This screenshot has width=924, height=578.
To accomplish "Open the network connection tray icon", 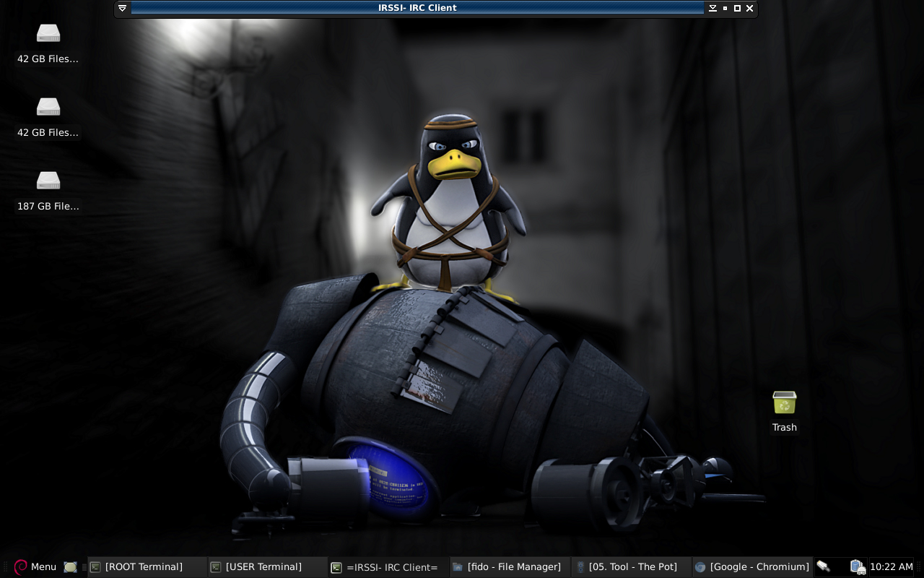I will (858, 567).
